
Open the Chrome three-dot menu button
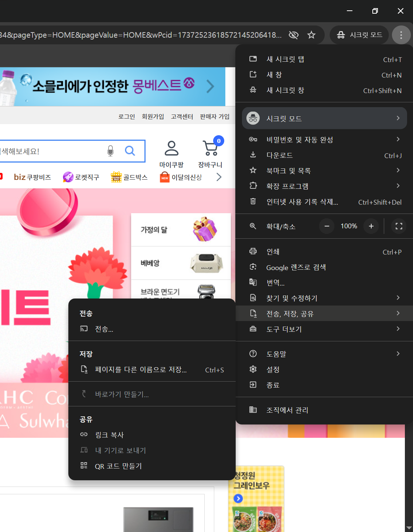tap(401, 35)
